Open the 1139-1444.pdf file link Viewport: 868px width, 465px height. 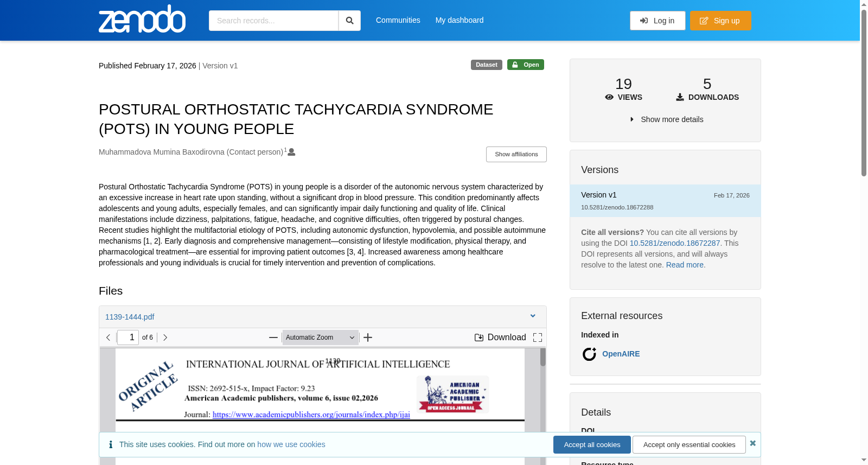pyautogui.click(x=130, y=317)
